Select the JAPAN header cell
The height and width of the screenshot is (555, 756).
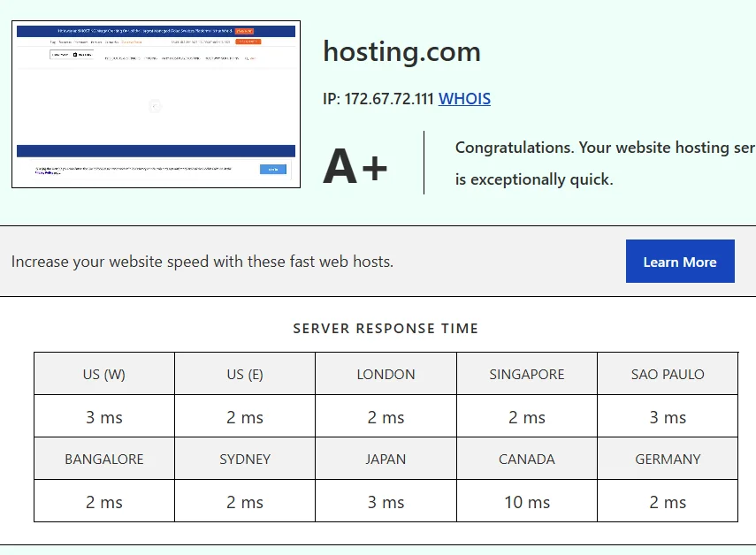386,459
